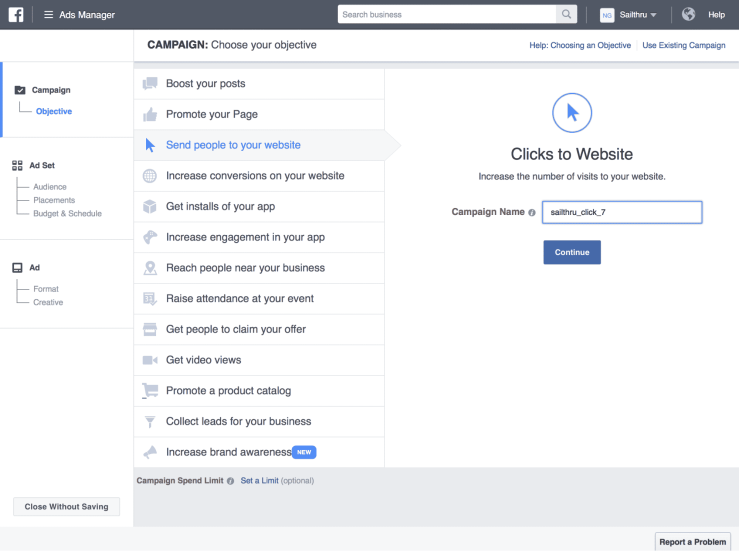Select Get video views objective

pyautogui.click(x=203, y=360)
